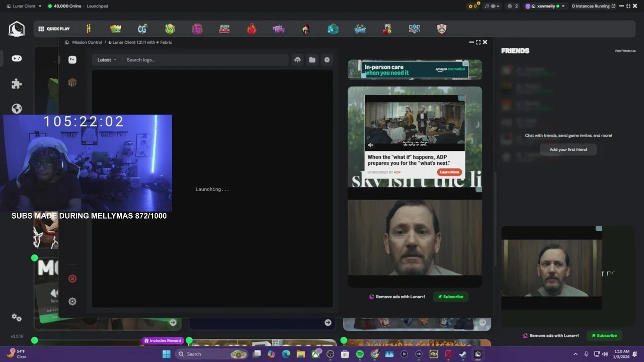Open the coins balance icon in top bar
The width and height of the screenshot is (644, 362).
tap(472, 6)
